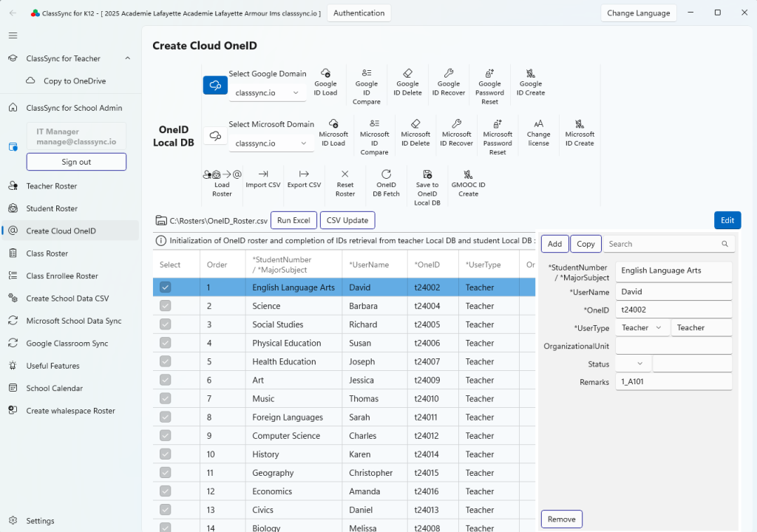Click the Remove button
The width and height of the screenshot is (757, 532).
562,519
